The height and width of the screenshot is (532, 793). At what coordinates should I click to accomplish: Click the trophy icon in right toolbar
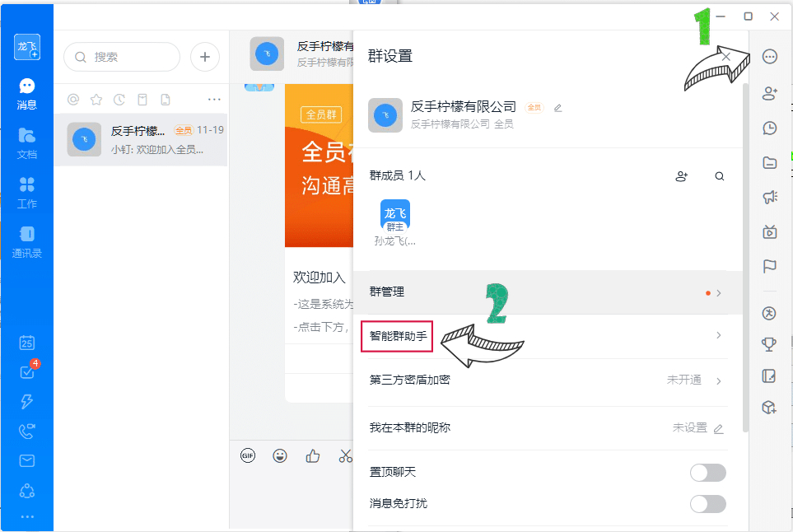pos(769,344)
